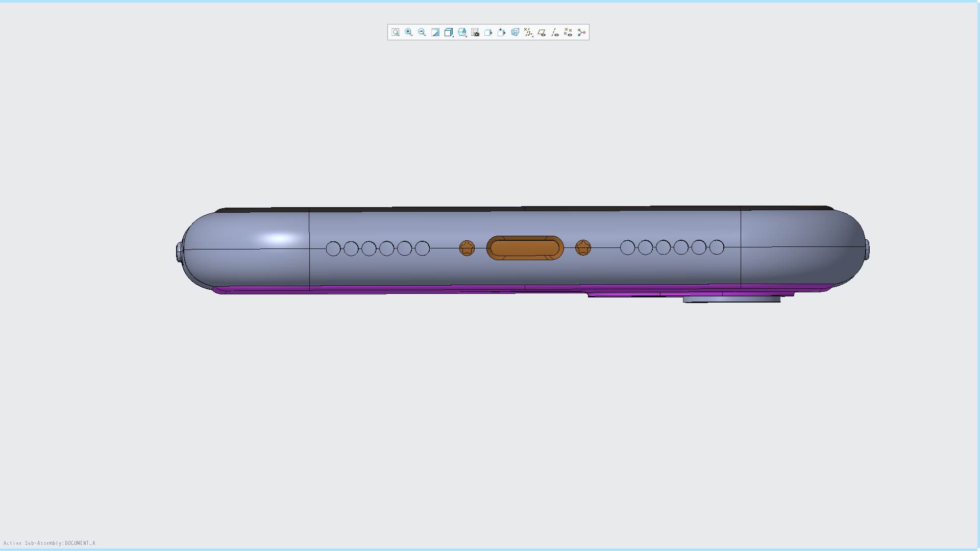The width and height of the screenshot is (980, 551).
Task: Click the Repaint display icon
Action: click(435, 32)
